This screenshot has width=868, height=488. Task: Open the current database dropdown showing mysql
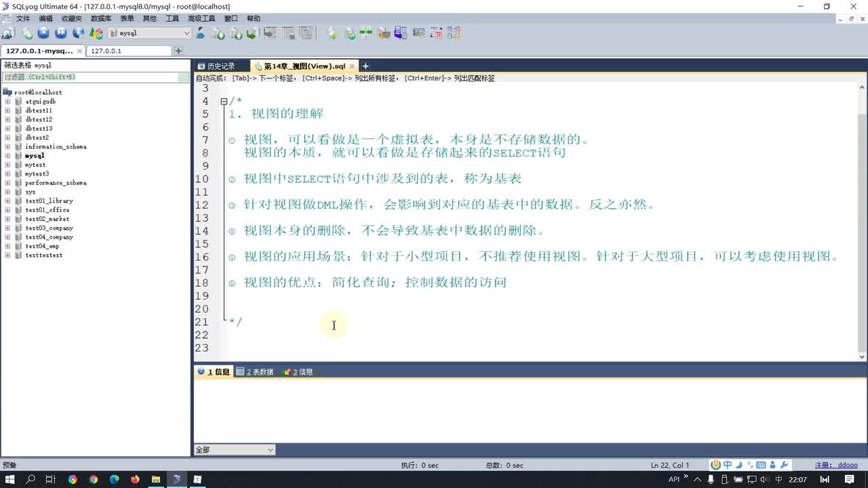point(150,33)
